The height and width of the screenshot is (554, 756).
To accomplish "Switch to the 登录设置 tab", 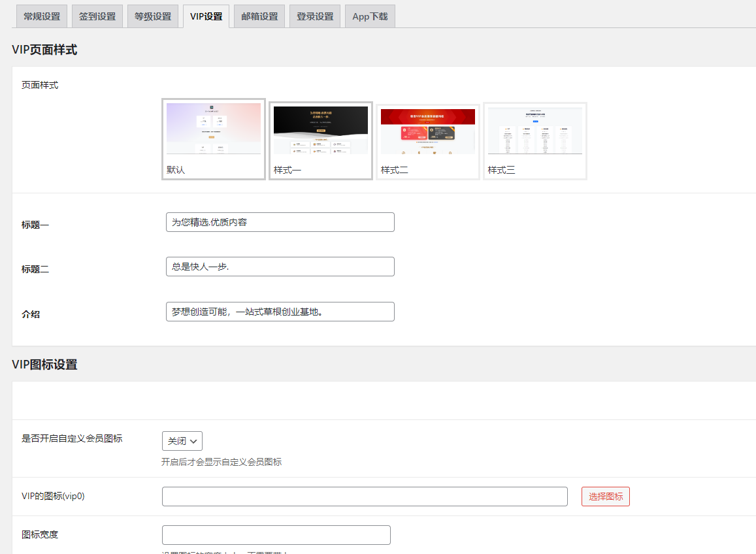I will click(315, 17).
